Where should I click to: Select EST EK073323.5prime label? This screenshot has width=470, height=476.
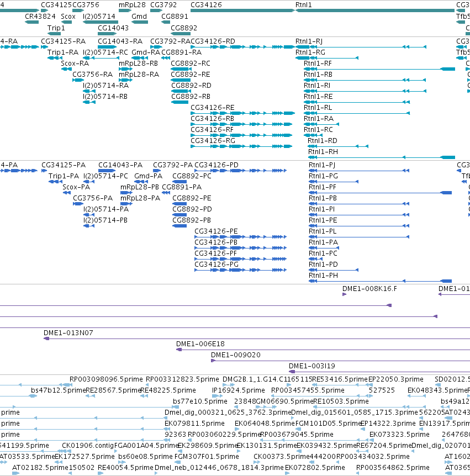point(399,435)
